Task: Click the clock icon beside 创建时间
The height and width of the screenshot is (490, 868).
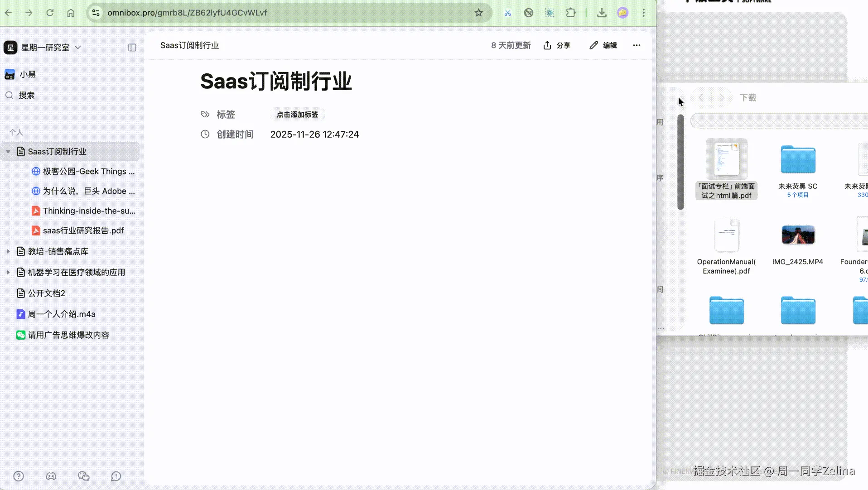Action: click(205, 134)
